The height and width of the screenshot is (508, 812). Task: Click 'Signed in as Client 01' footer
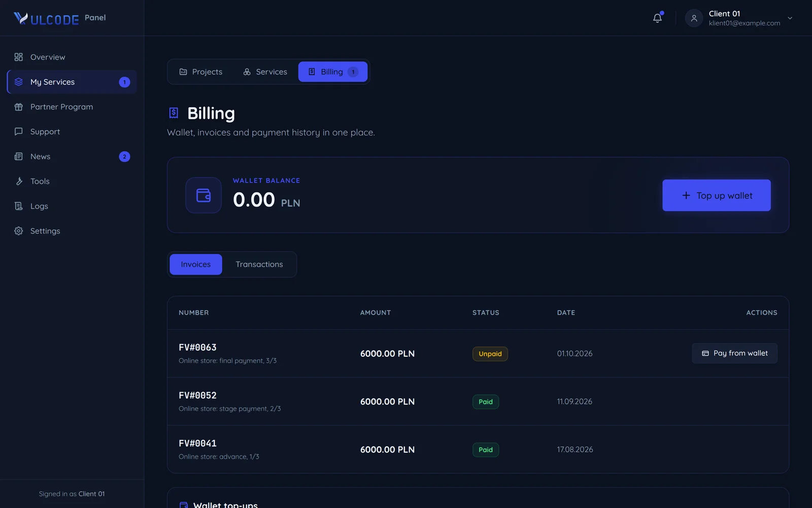[72, 494]
